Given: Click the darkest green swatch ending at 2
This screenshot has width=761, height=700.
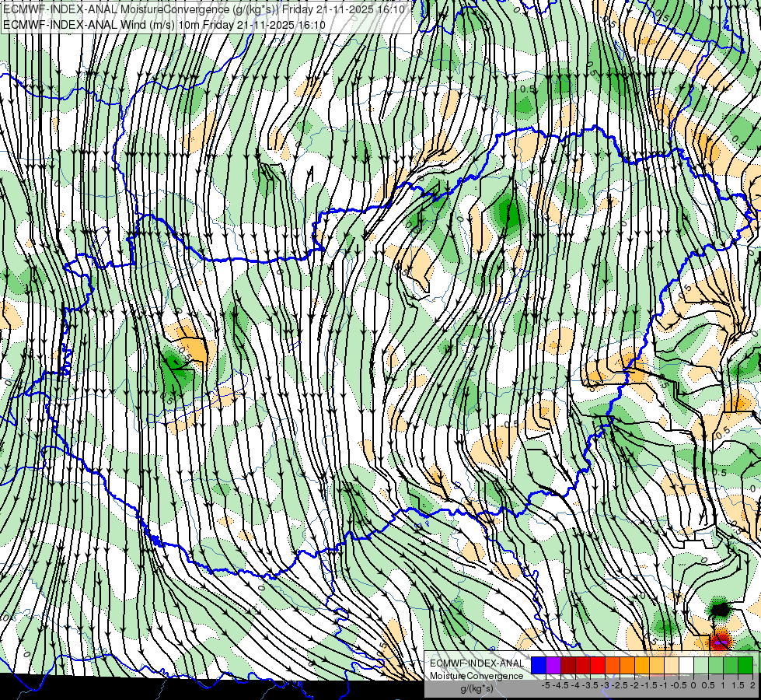Looking at the screenshot, I should coord(745,665).
